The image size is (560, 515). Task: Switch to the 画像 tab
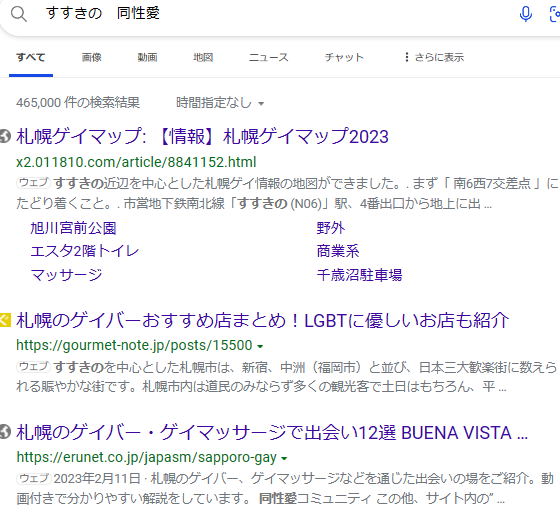[92, 57]
